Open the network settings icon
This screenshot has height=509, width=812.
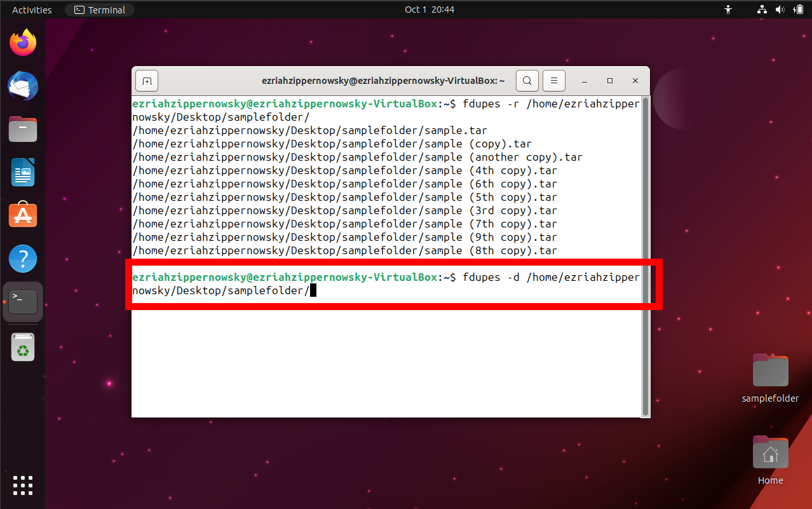[761, 10]
